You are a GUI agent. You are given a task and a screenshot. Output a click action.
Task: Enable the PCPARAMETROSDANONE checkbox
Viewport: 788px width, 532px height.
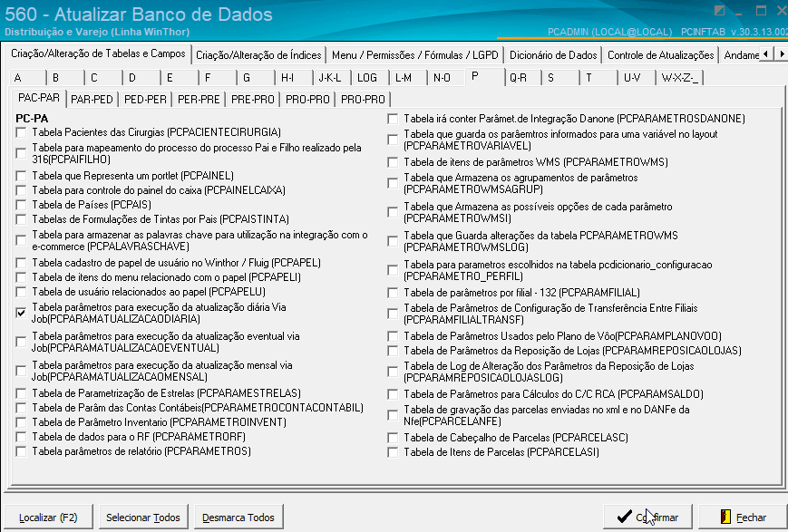[x=393, y=119]
